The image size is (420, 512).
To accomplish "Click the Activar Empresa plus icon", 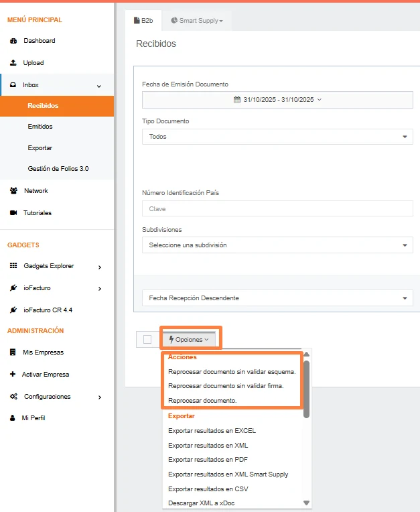I will [13, 374].
